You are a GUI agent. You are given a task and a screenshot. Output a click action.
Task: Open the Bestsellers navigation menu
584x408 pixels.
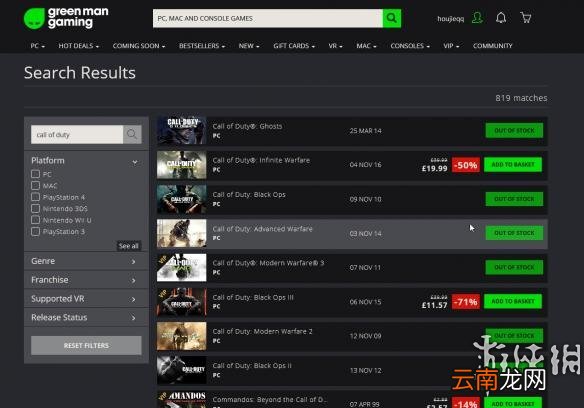click(202, 46)
